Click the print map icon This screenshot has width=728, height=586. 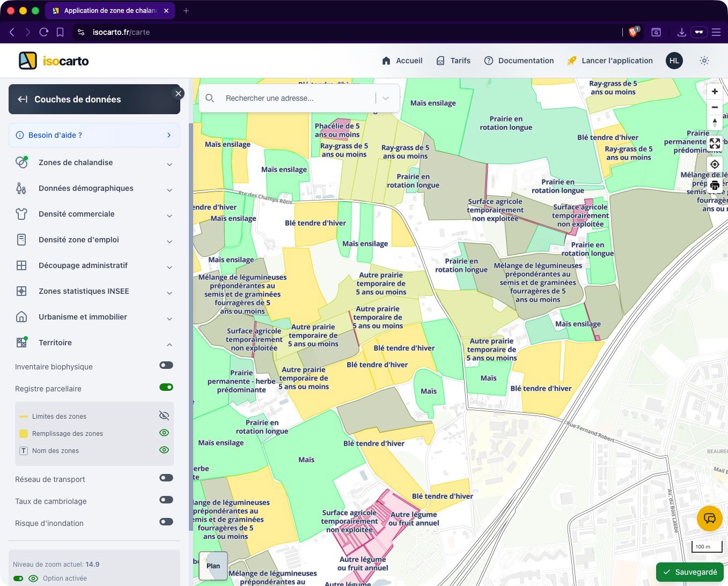point(715,186)
